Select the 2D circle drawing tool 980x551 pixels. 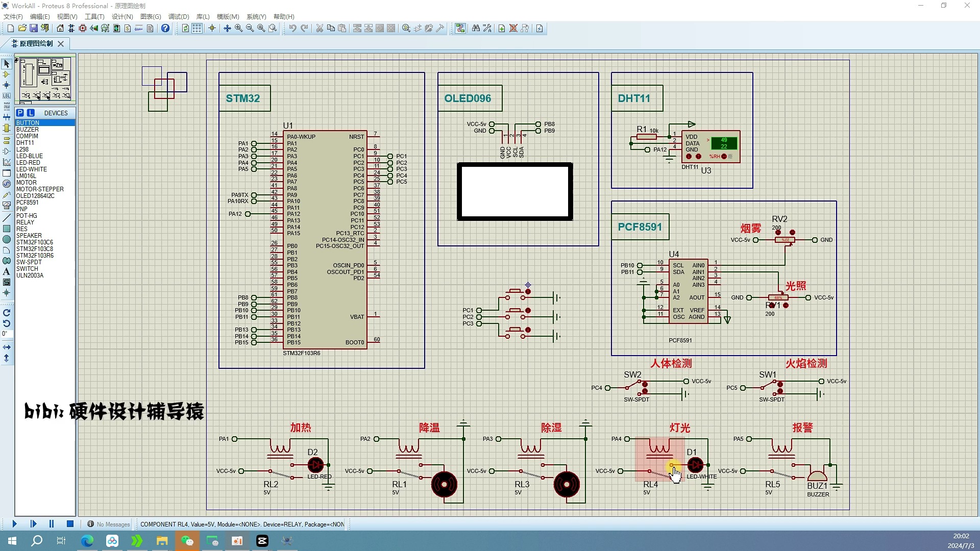[7, 239]
